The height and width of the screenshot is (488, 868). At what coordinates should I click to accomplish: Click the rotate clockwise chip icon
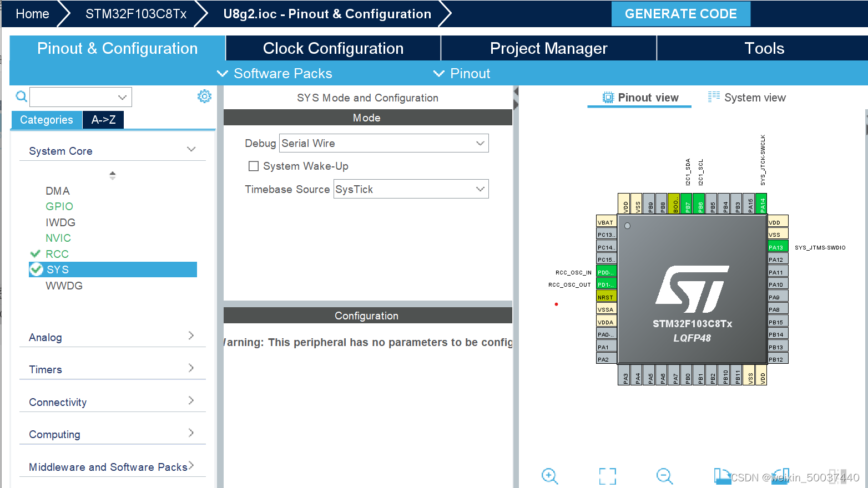coord(722,476)
